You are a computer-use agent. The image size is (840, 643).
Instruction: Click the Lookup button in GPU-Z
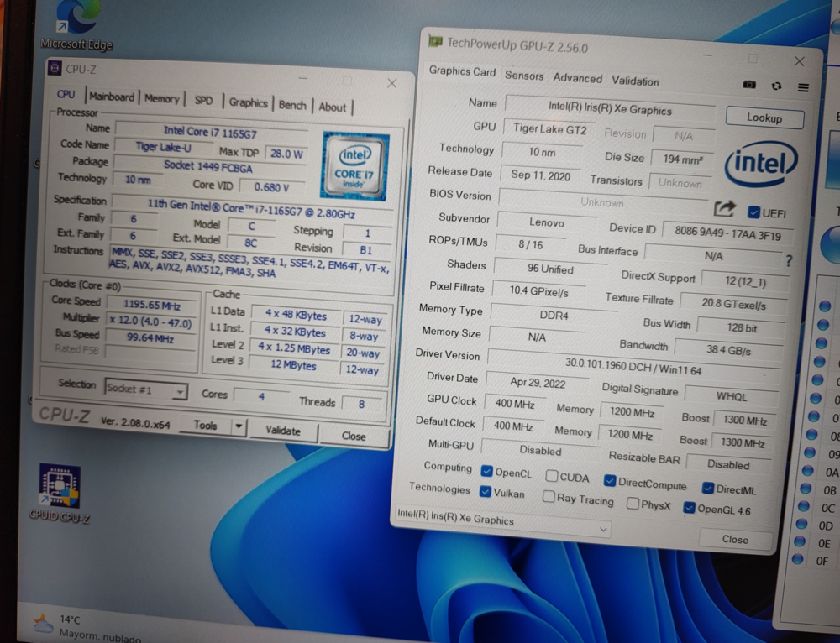[764, 118]
